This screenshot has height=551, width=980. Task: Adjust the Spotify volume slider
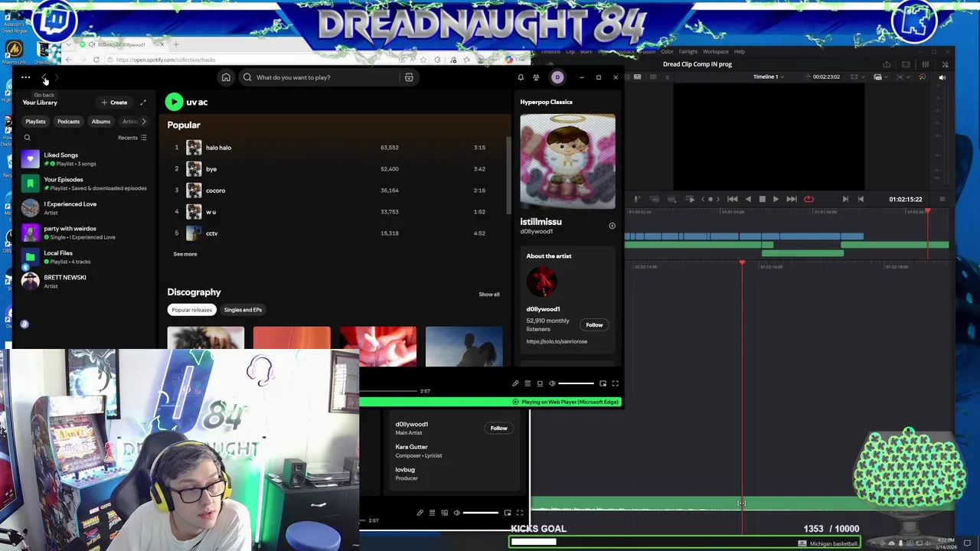pyautogui.click(x=576, y=383)
